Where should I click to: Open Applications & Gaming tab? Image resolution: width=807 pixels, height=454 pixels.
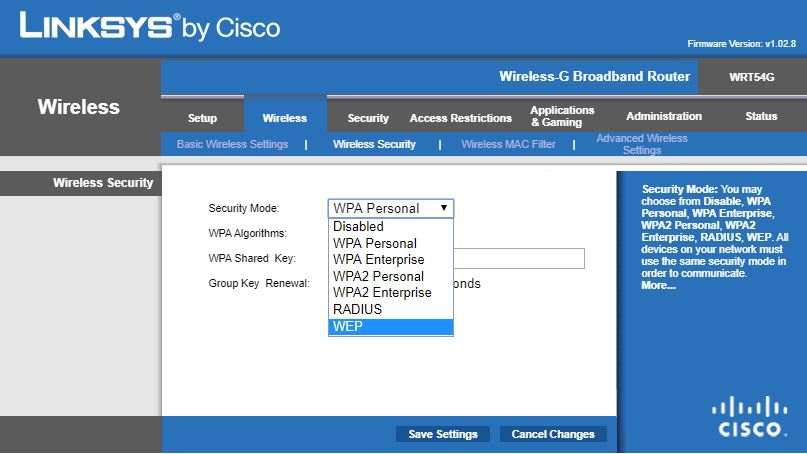click(562, 116)
